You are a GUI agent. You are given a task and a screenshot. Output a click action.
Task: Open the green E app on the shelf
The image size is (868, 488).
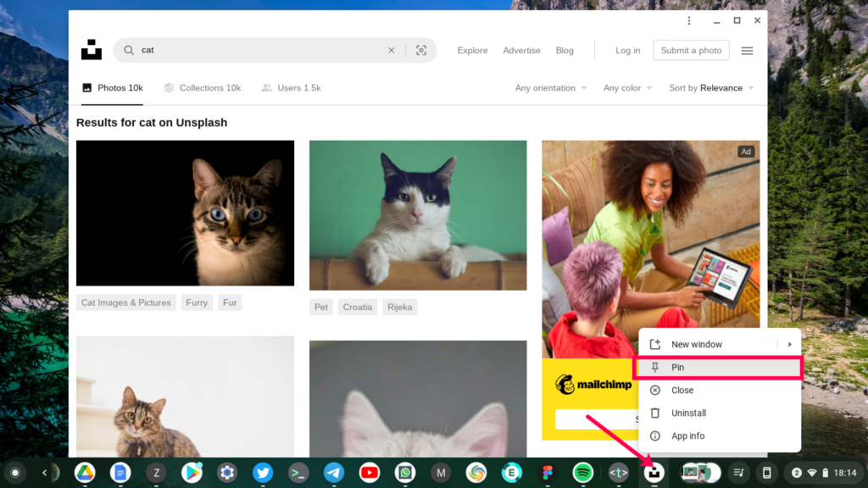tap(511, 473)
